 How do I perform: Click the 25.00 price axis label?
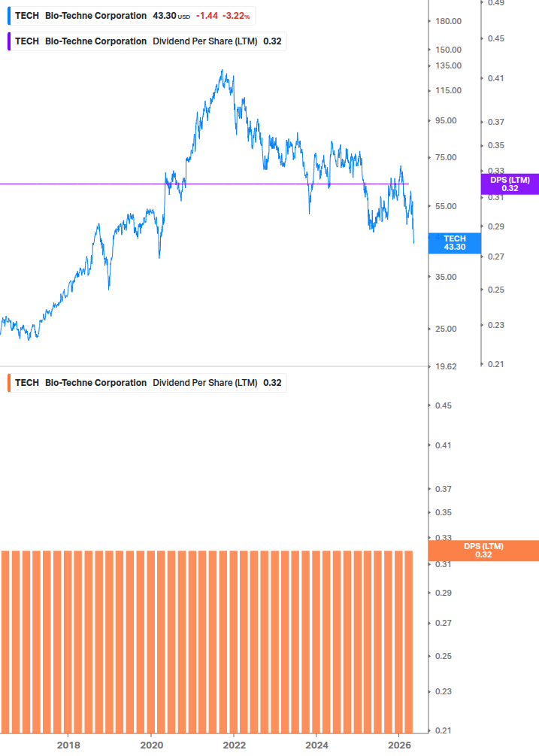(446, 329)
